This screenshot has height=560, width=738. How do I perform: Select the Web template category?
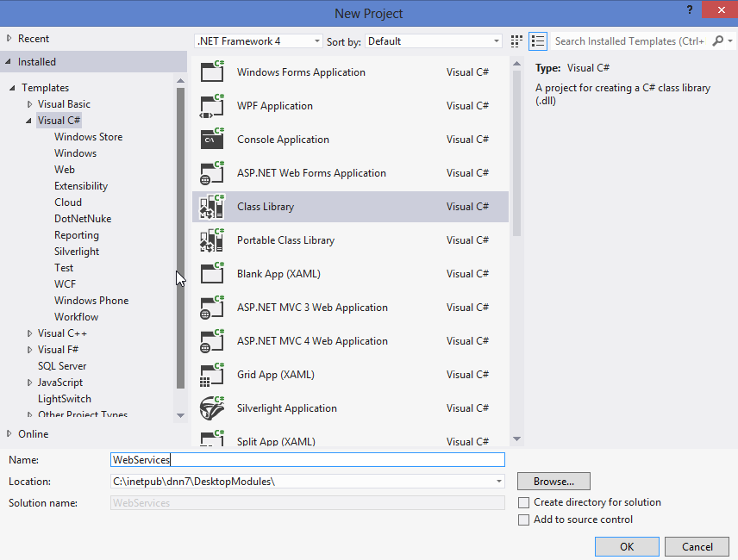pyautogui.click(x=65, y=170)
